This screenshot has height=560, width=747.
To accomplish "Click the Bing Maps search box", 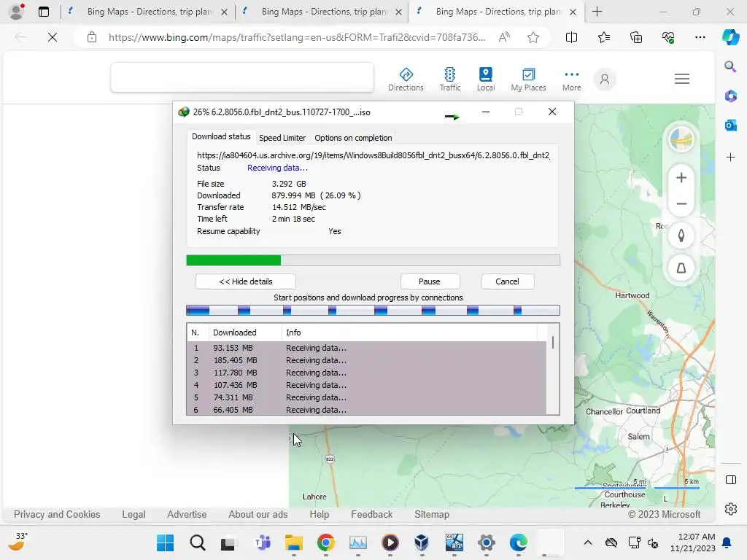I will (242, 77).
